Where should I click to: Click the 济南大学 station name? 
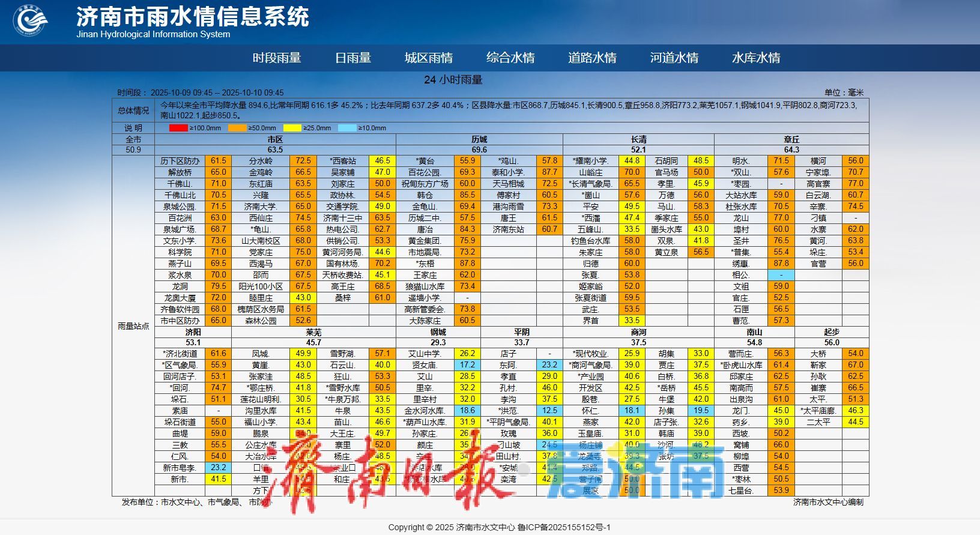261,207
